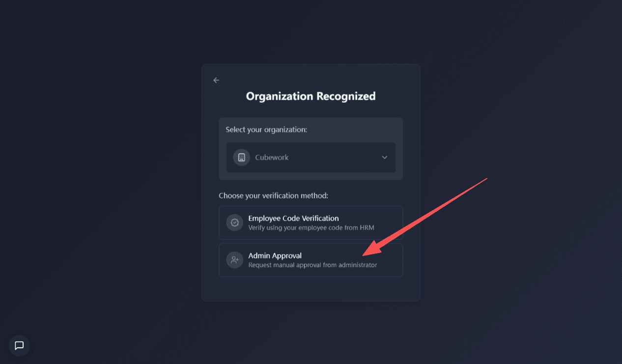
Task: Click the Admin Approval title text
Action: click(275, 255)
